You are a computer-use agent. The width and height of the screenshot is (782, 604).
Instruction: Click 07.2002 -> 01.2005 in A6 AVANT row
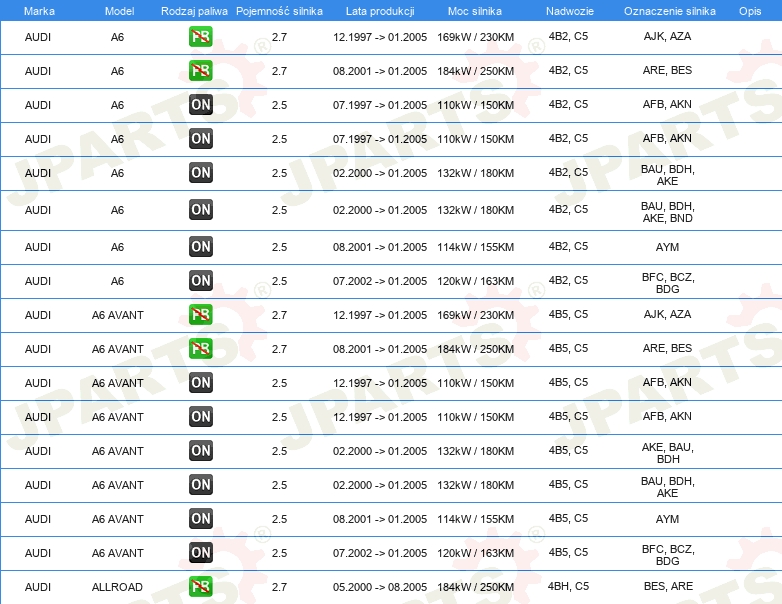pyautogui.click(x=380, y=553)
